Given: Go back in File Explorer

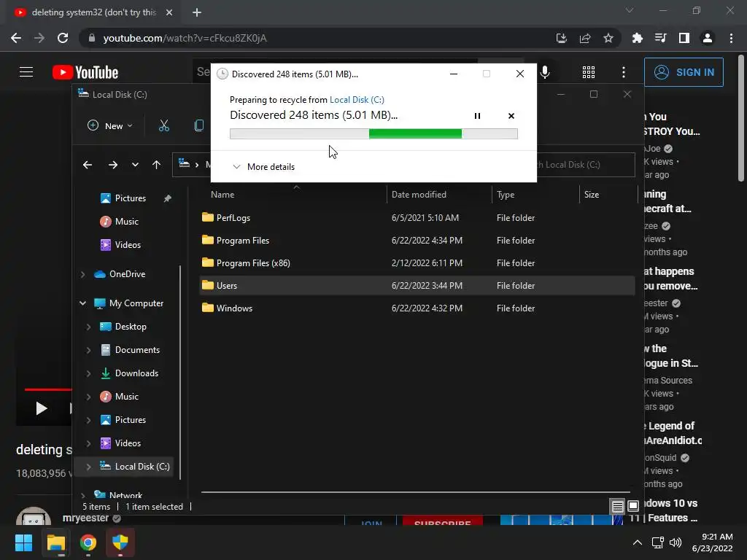Looking at the screenshot, I should point(88,165).
